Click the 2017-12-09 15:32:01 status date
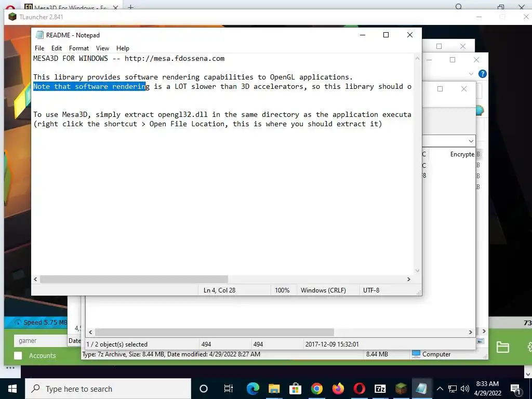 (332, 344)
